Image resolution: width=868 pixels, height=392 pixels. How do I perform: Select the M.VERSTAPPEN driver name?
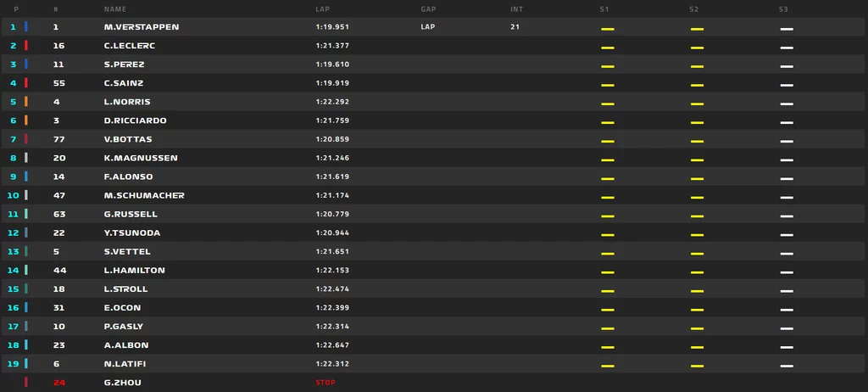point(142,26)
